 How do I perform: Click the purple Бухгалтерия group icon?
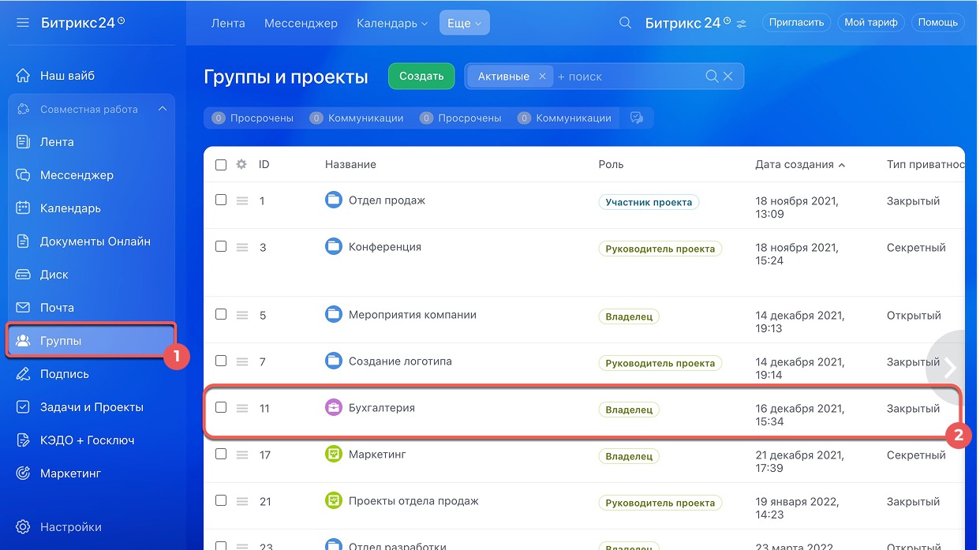coord(334,408)
